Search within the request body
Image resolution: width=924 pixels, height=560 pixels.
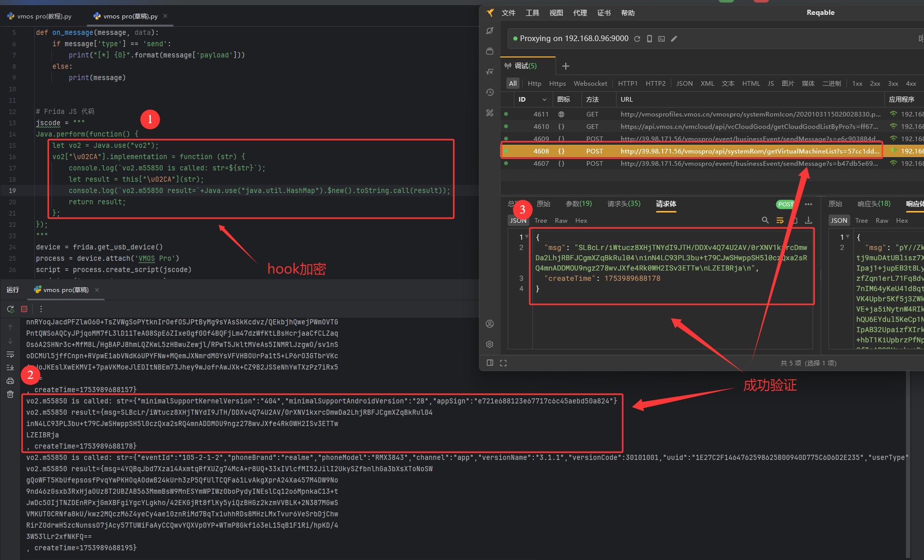pyautogui.click(x=765, y=220)
